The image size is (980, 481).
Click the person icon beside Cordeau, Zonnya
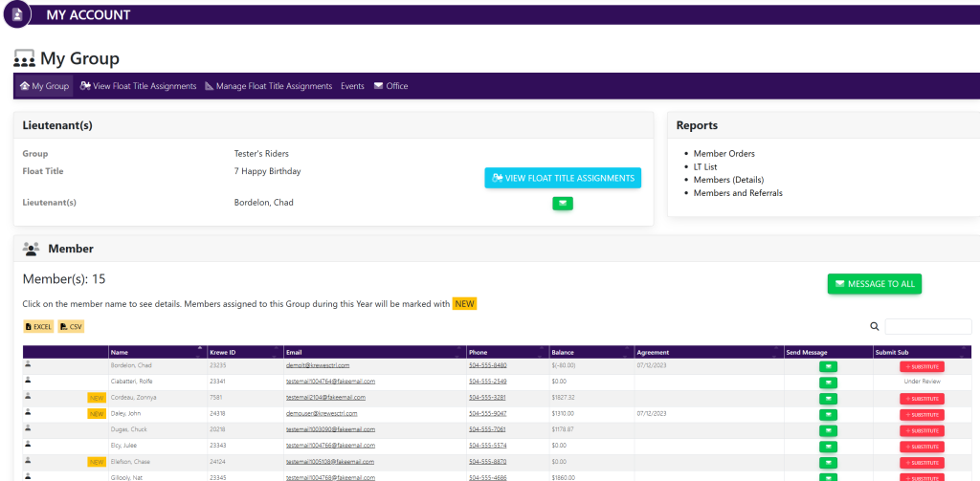pos(28,397)
